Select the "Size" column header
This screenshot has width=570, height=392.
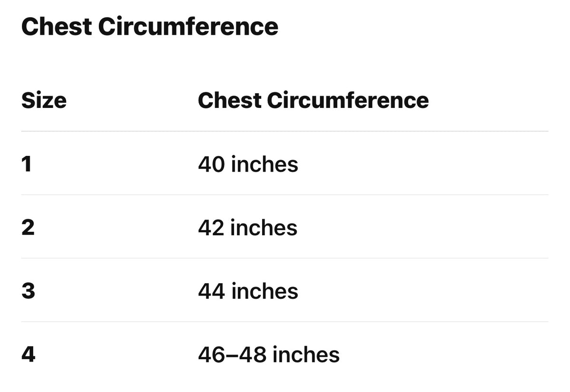tap(44, 100)
